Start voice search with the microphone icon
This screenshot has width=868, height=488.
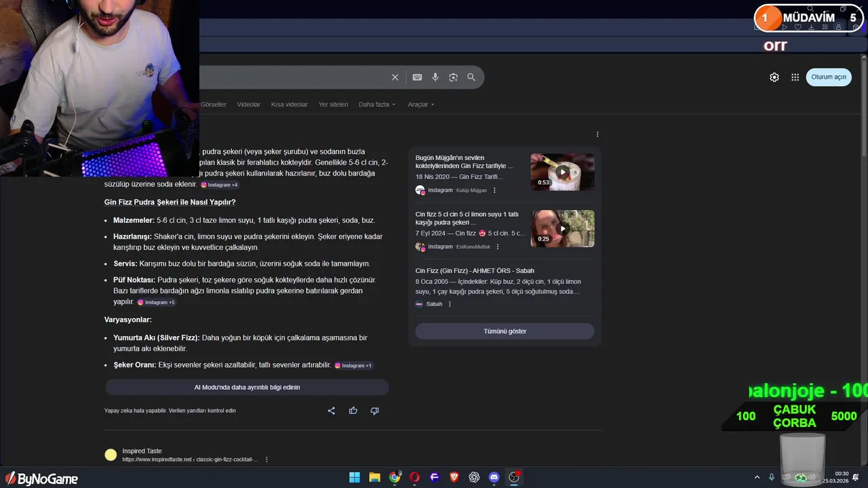[x=435, y=77]
